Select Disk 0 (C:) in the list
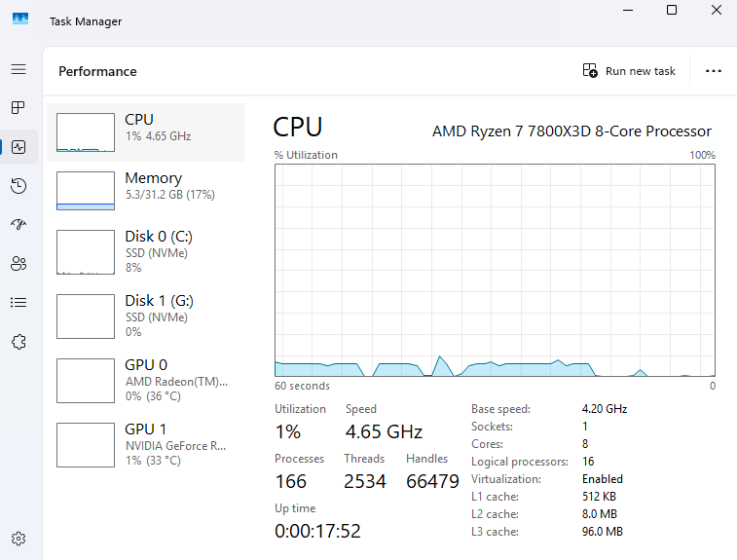737x560 pixels. [x=146, y=251]
